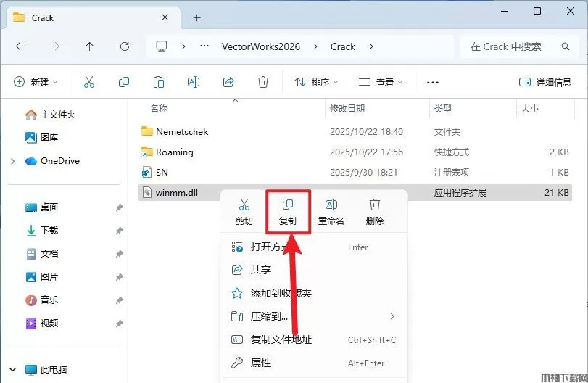This screenshot has height=383, width=588.
Task: Expand chevron after VectorWorks2026 breadcrumb
Action: (315, 46)
